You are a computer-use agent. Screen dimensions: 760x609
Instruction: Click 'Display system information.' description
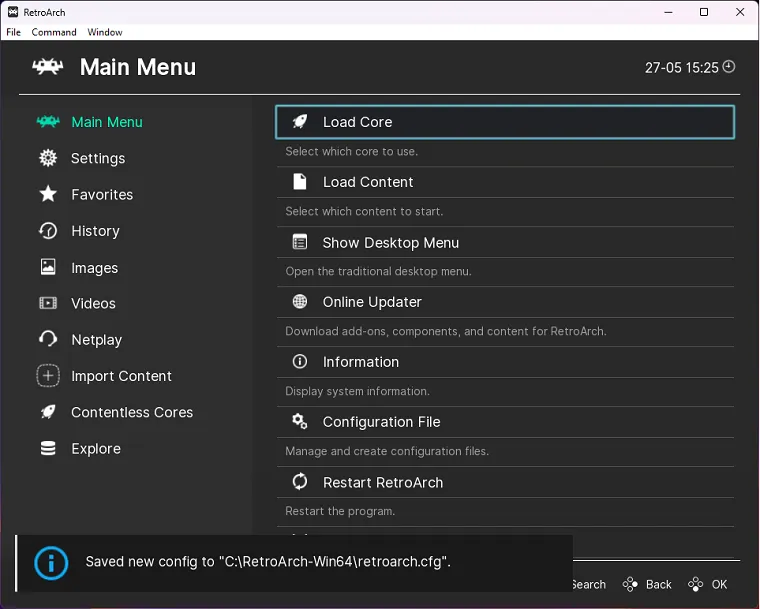[357, 391]
